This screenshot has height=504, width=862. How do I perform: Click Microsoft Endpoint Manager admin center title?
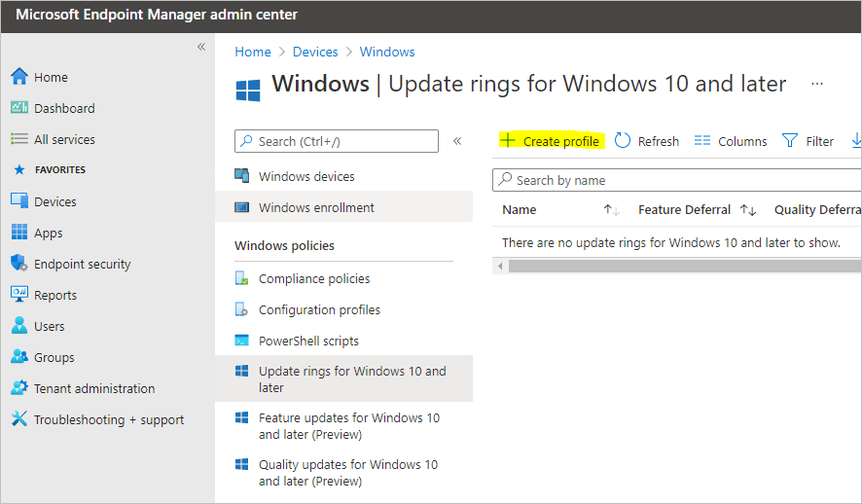pos(156,15)
